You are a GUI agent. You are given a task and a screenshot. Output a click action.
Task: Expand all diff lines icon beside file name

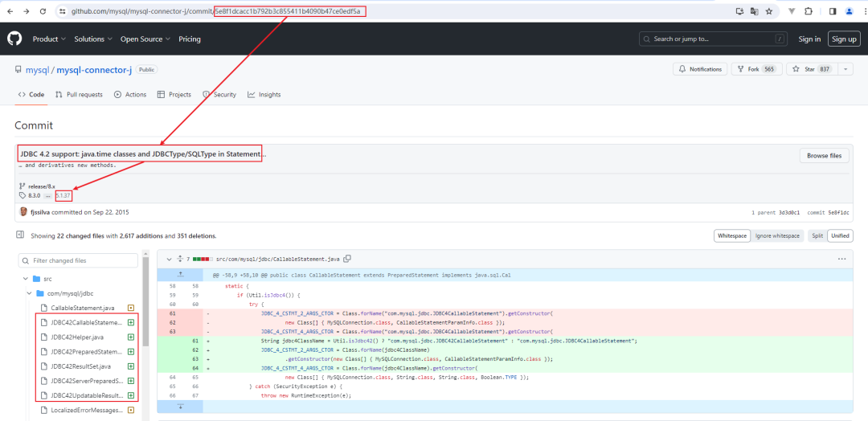tap(179, 259)
